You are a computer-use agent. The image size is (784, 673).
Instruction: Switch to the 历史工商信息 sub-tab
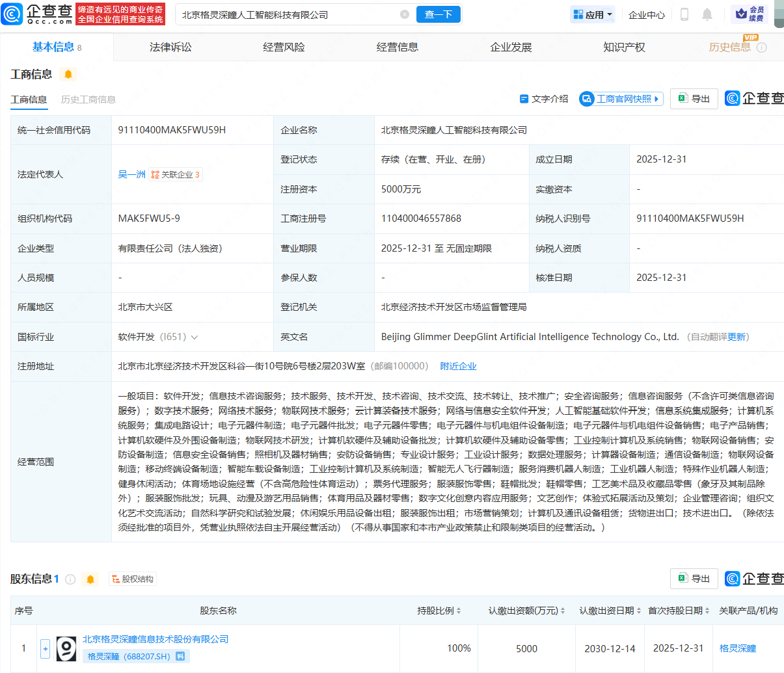pyautogui.click(x=88, y=99)
